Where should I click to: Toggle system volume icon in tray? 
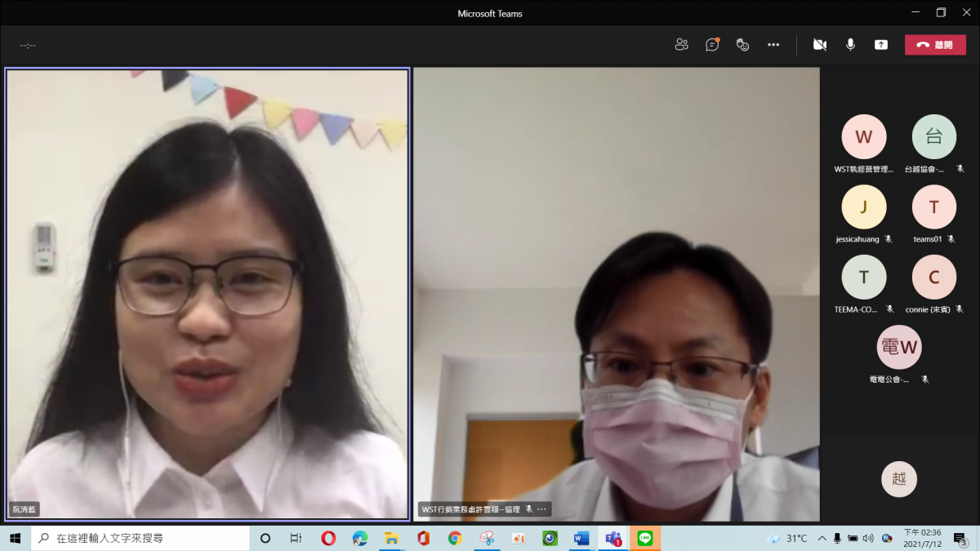coord(867,538)
